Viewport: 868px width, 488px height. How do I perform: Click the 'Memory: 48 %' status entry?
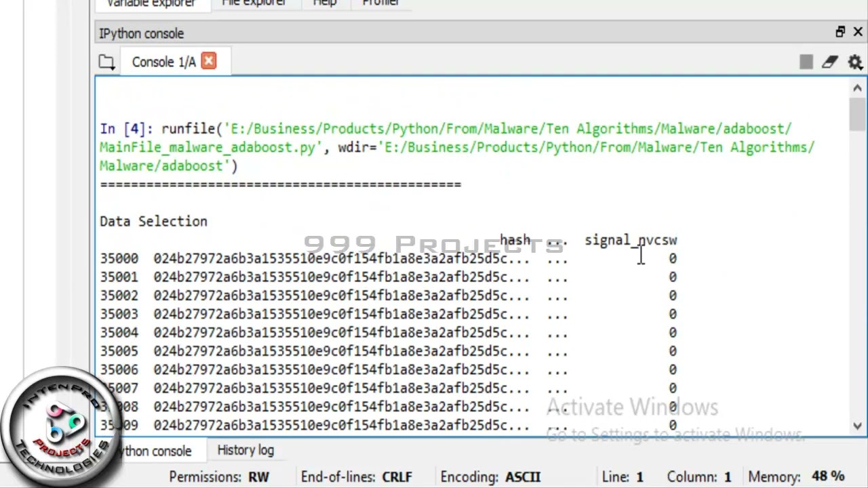(x=796, y=476)
